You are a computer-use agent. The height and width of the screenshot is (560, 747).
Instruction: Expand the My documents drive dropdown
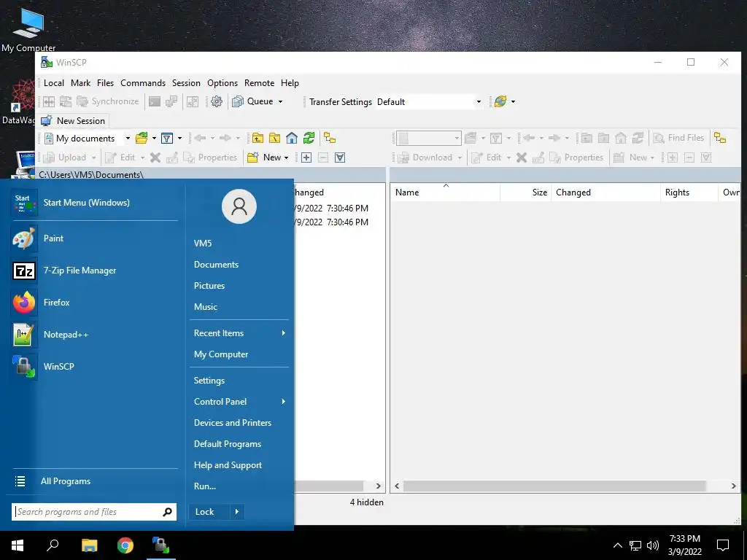tap(128, 139)
